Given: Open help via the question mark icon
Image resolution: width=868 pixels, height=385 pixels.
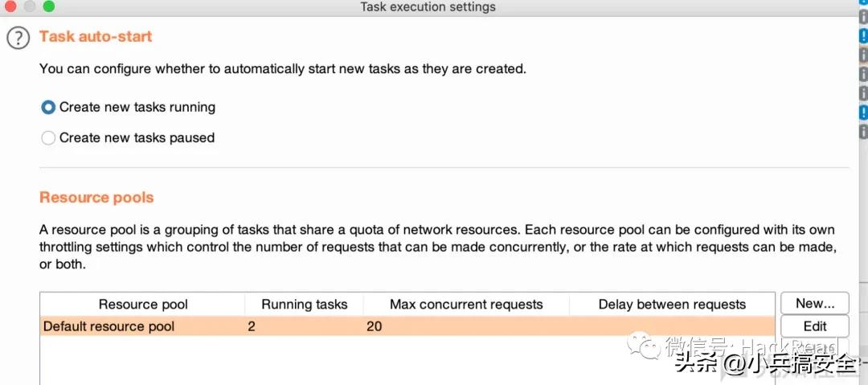Looking at the screenshot, I should point(18,39).
